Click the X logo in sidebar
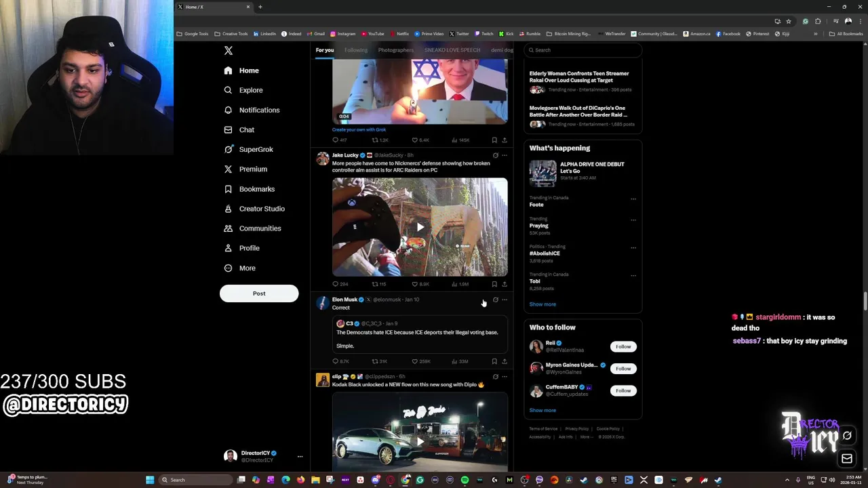 (229, 51)
